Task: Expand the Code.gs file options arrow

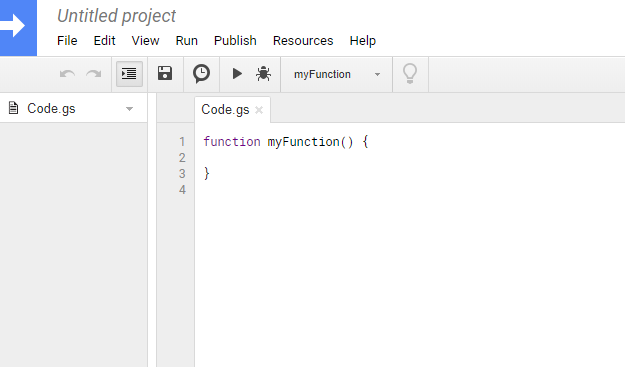Action: coord(129,109)
